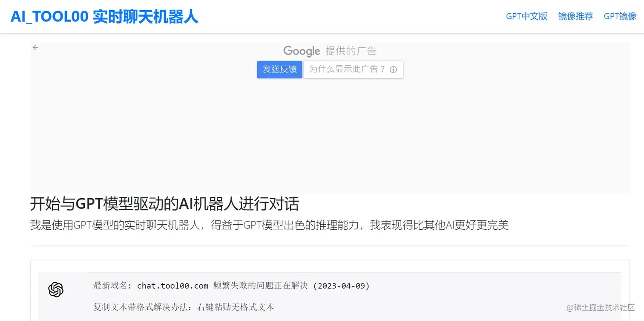The height and width of the screenshot is (321, 644).
Task: Click the chat.tool00.com domain text
Action: point(172,286)
